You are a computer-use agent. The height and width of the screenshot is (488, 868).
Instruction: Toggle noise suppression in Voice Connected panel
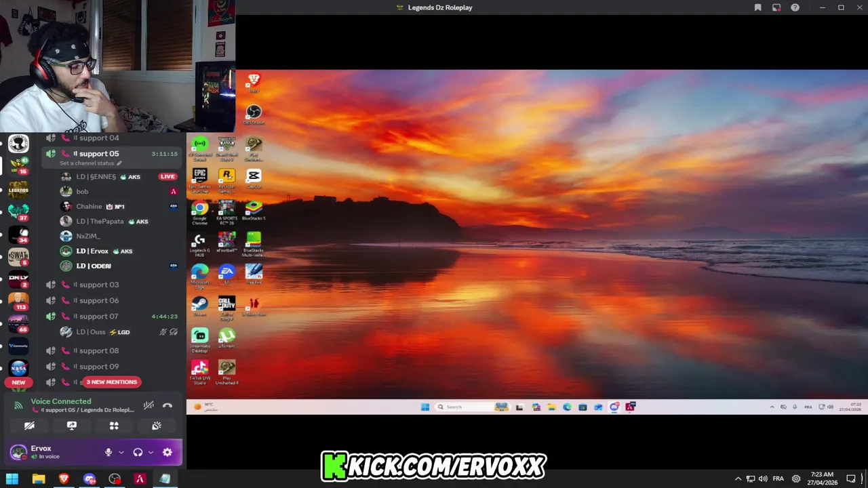(149, 405)
